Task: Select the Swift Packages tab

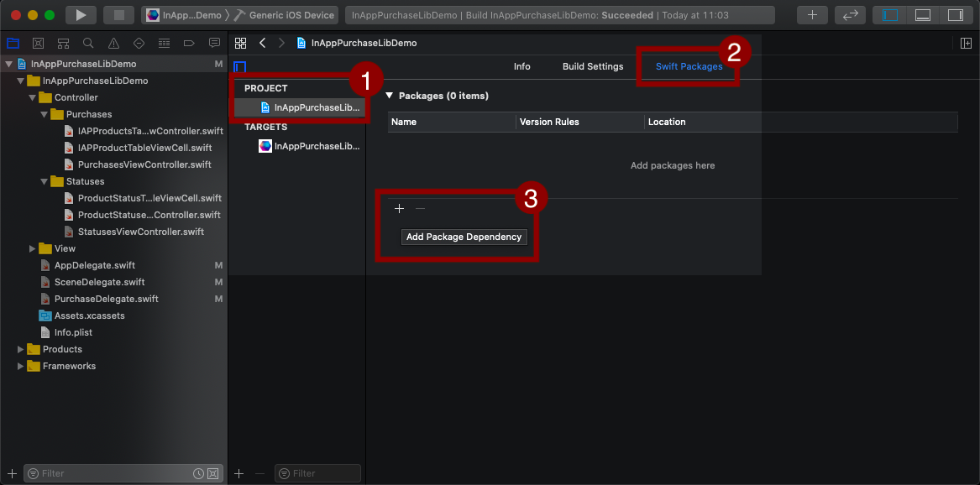Action: pos(689,67)
